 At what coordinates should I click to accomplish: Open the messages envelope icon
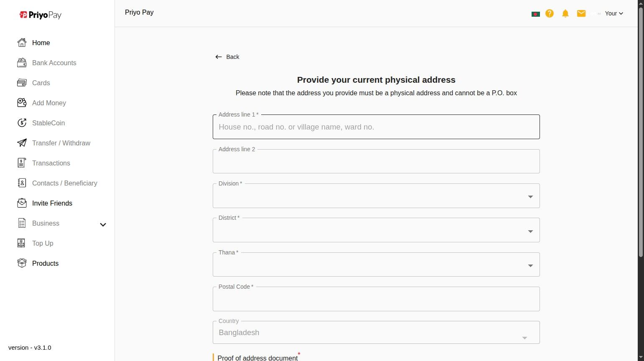[581, 13]
